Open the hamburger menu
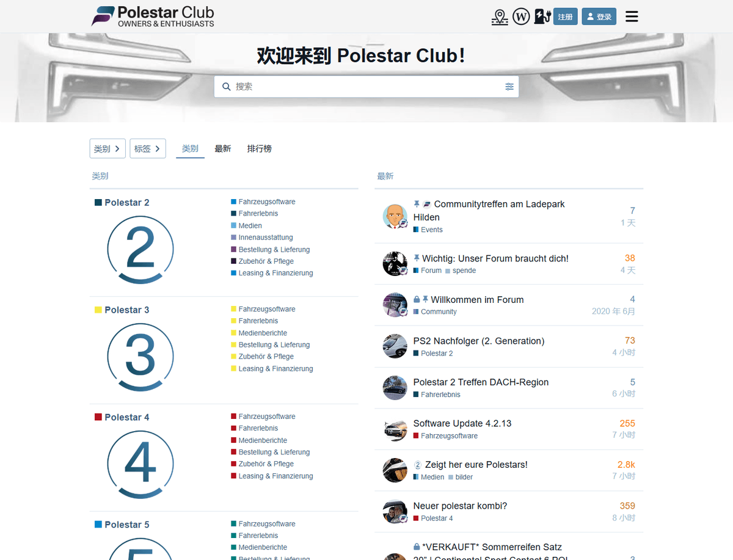733x560 pixels. coord(632,16)
